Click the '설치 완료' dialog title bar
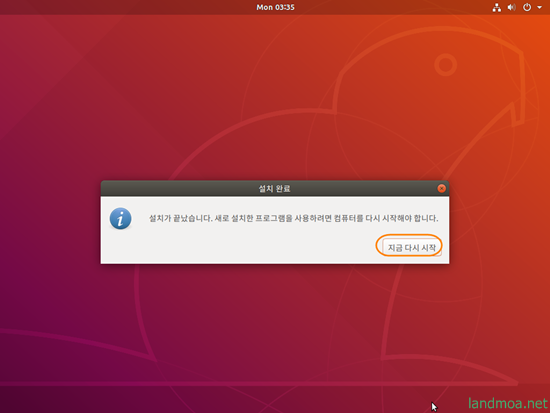Screen dimensions: 550x413 pos(275,188)
